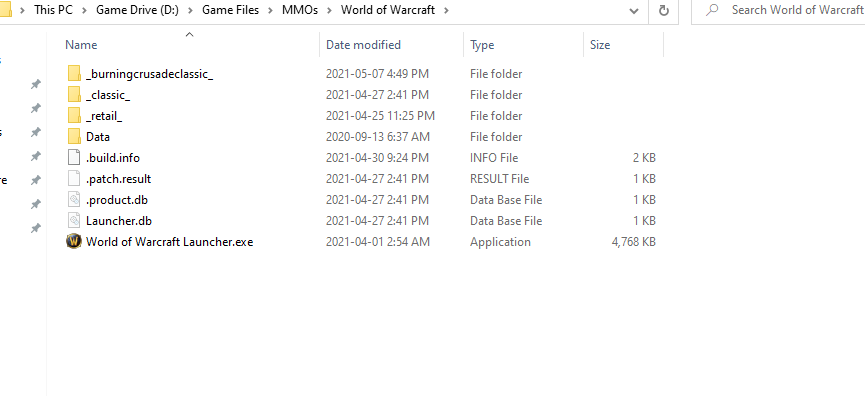Expand the chevron after MMOs

[329, 10]
